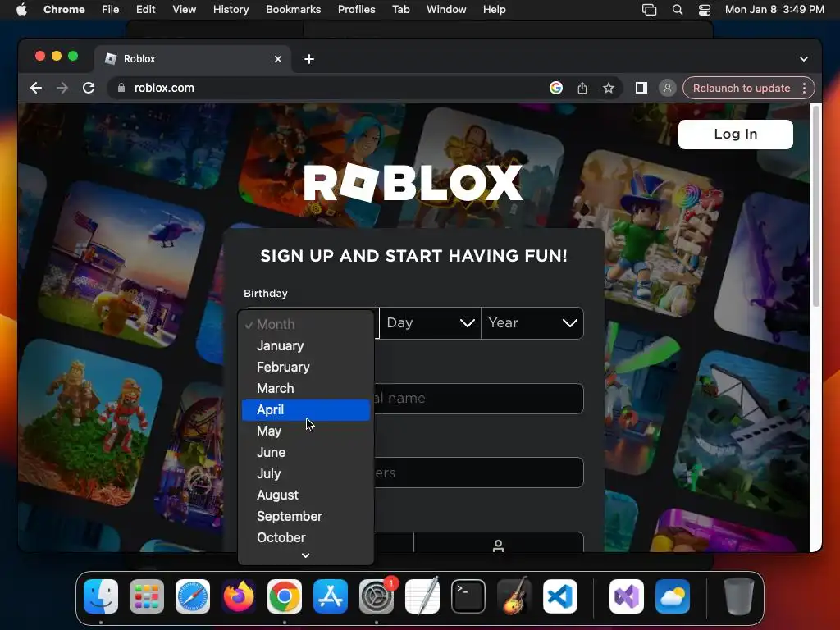Click the page vertical scrollbar
840x630 pixels.
coord(816,206)
